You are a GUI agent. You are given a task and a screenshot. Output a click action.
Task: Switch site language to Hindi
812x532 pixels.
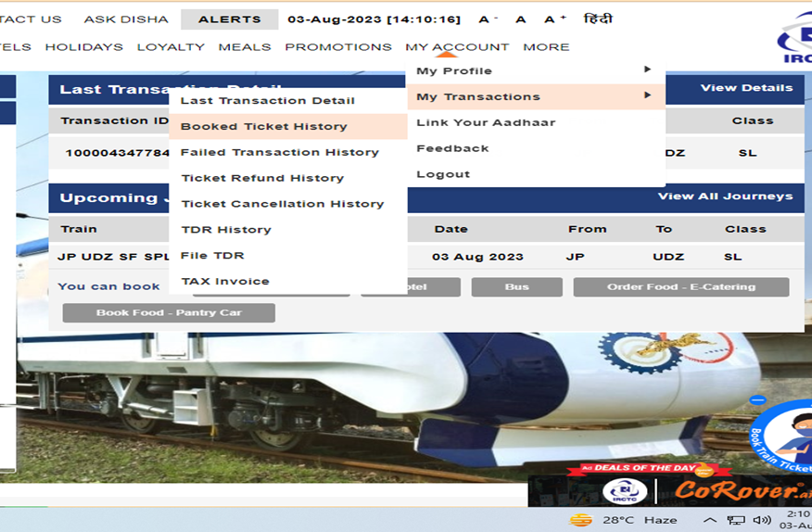(598, 19)
